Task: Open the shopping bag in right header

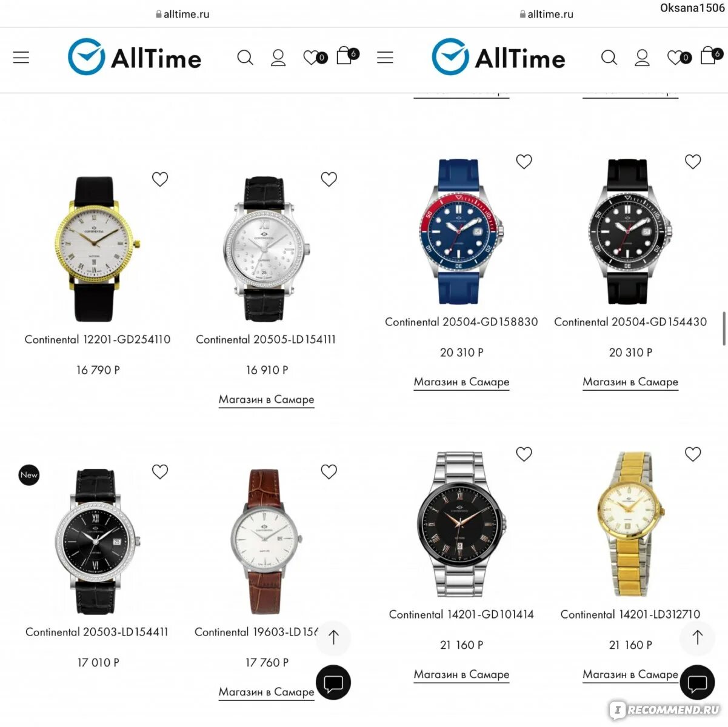Action: (x=710, y=55)
